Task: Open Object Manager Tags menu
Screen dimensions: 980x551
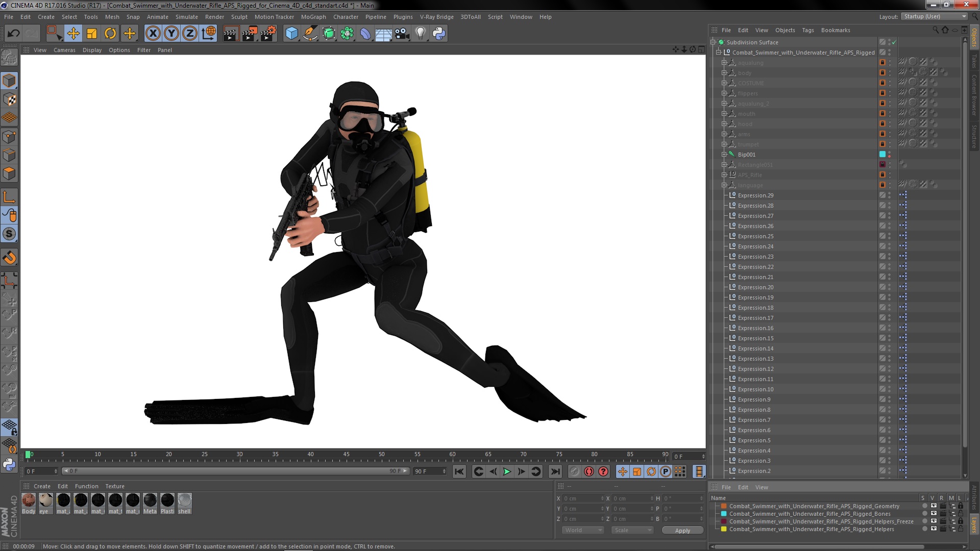Action: (x=807, y=30)
